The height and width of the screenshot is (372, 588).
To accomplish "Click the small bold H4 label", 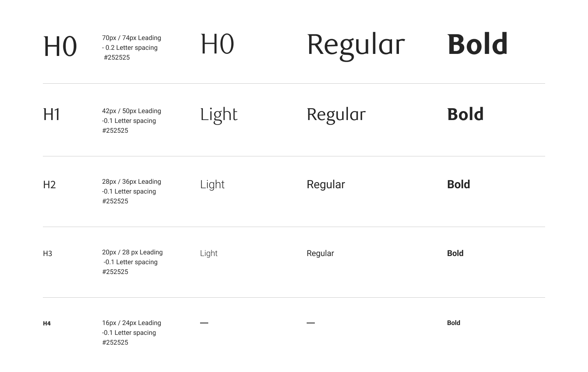I will (47, 323).
